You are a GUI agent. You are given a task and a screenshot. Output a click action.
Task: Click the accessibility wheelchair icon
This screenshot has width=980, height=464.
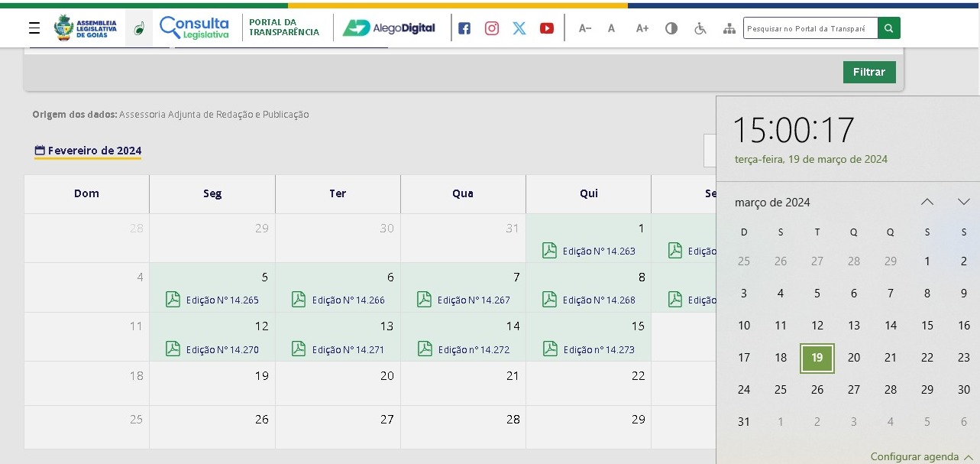(700, 28)
